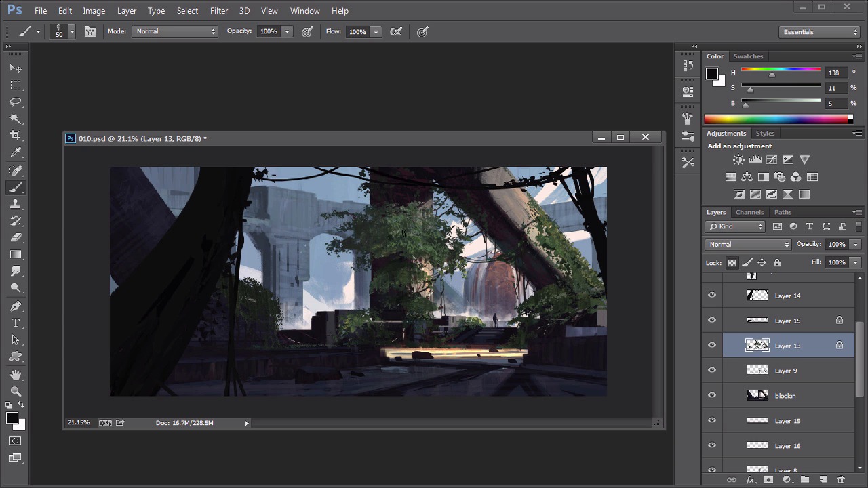This screenshot has width=868, height=488.
Task: Open the brush preset picker arrow
Action: 71,31
